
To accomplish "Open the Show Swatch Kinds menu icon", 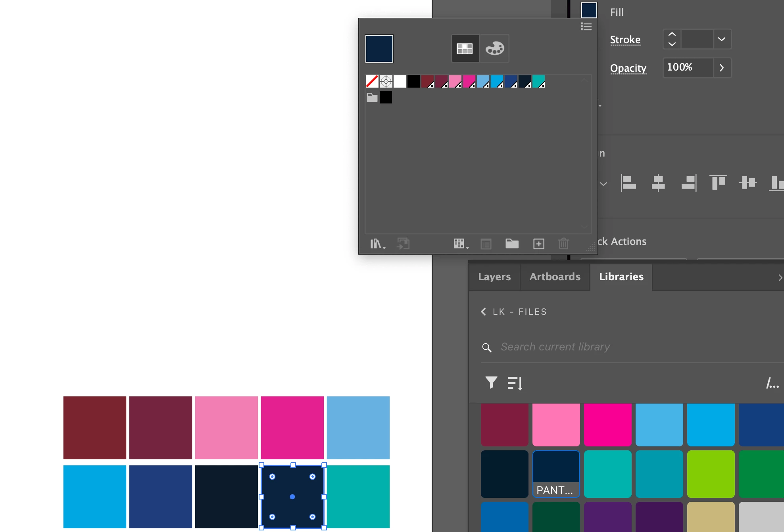I will [460, 243].
